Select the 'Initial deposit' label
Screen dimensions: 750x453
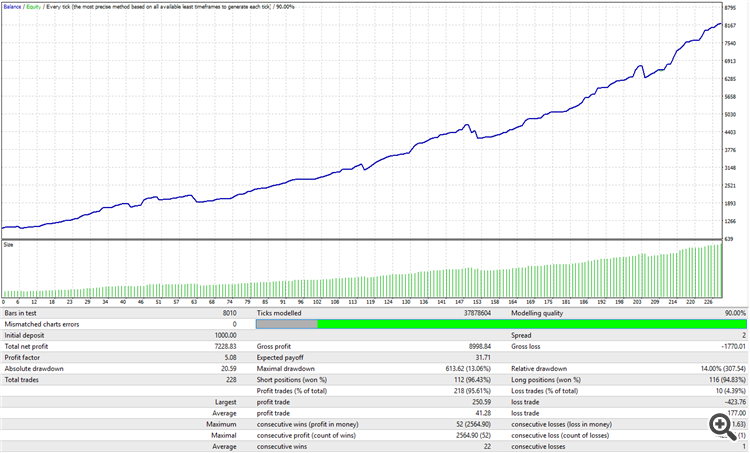coord(24,335)
